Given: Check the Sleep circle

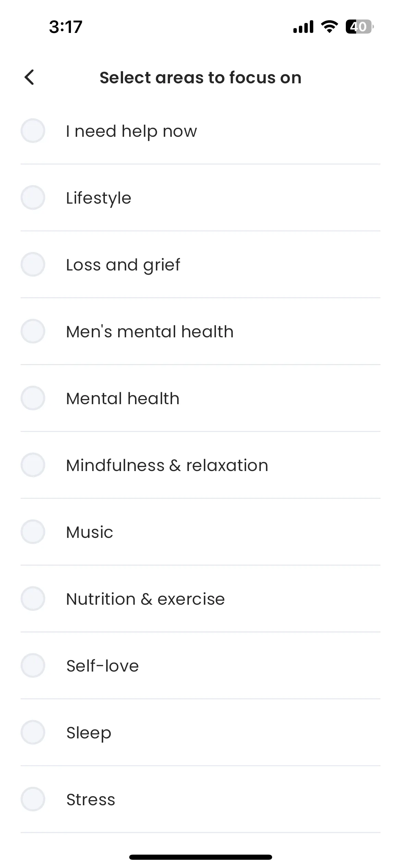Looking at the screenshot, I should click(x=33, y=732).
